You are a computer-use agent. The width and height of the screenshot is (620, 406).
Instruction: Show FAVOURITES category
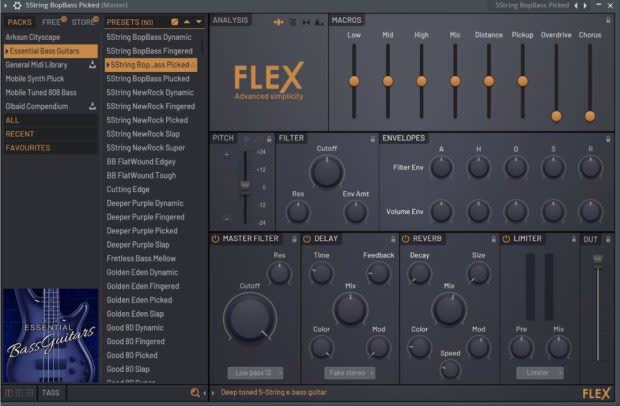coord(50,148)
